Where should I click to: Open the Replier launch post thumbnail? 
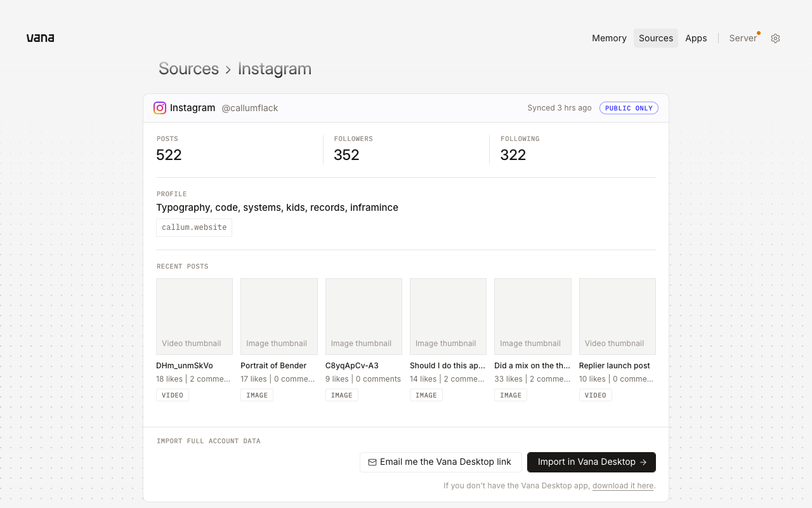tap(617, 316)
